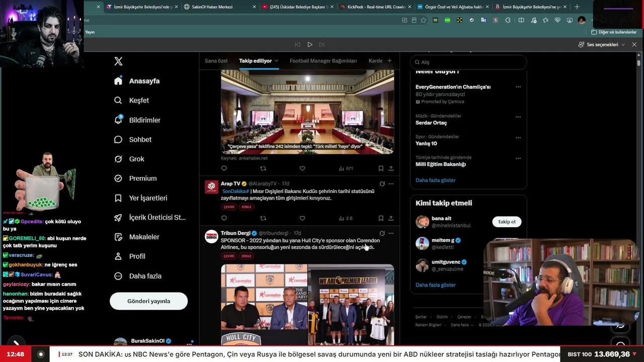Image resolution: width=644 pixels, height=362 pixels.
Task: Switch to SakinOl Haber Merkezi browser tab
Action: [219, 7]
